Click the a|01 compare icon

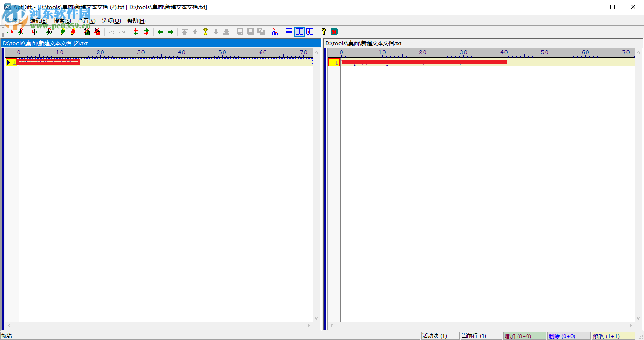49,32
